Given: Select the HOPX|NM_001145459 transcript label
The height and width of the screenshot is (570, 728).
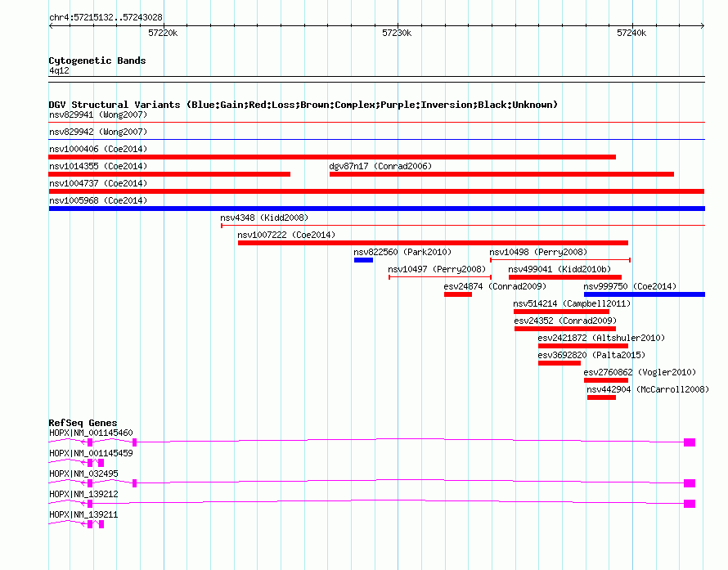Looking at the screenshot, I should [x=91, y=453].
